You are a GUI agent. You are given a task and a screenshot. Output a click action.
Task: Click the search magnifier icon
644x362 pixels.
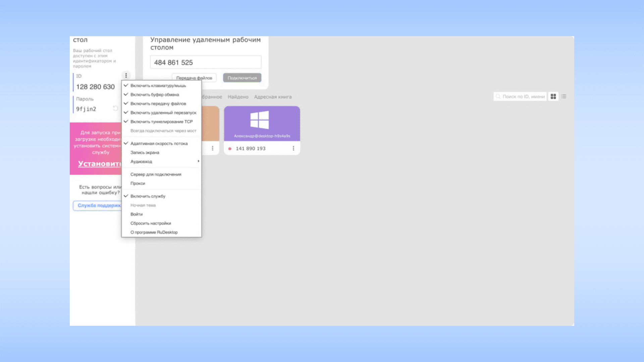pos(498,97)
